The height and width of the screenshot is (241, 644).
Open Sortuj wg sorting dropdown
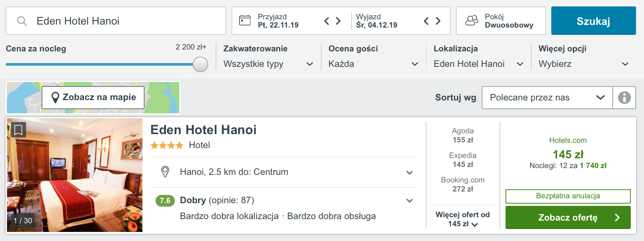point(547,97)
